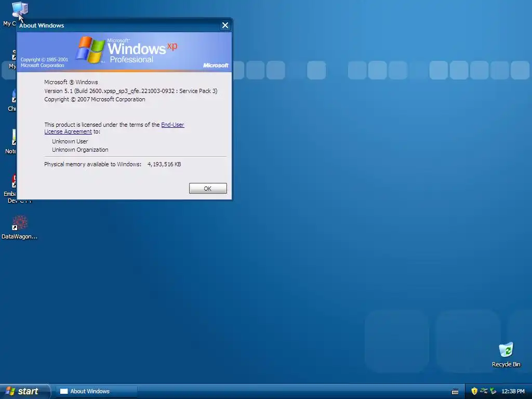Click the on-screen keyboard taskbar icon
This screenshot has width=532, height=399.
coord(455,392)
